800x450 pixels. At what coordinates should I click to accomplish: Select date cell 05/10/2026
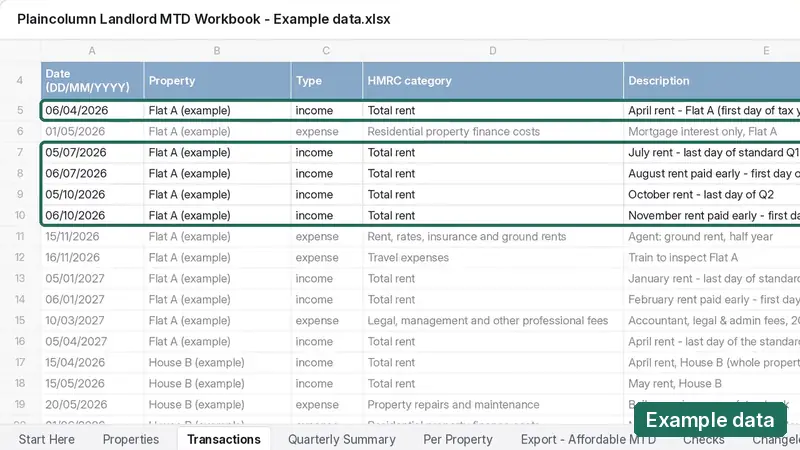coord(92,194)
